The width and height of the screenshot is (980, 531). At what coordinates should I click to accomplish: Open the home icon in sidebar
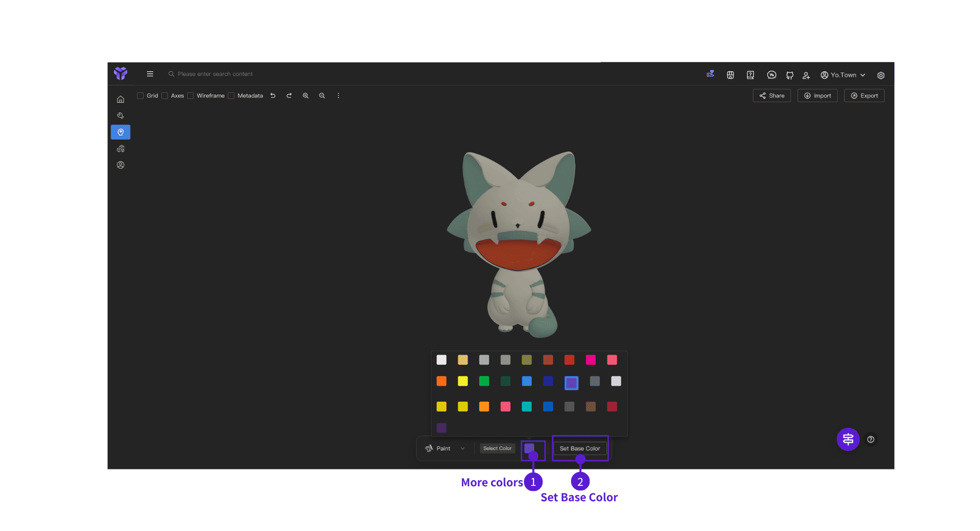tap(121, 100)
